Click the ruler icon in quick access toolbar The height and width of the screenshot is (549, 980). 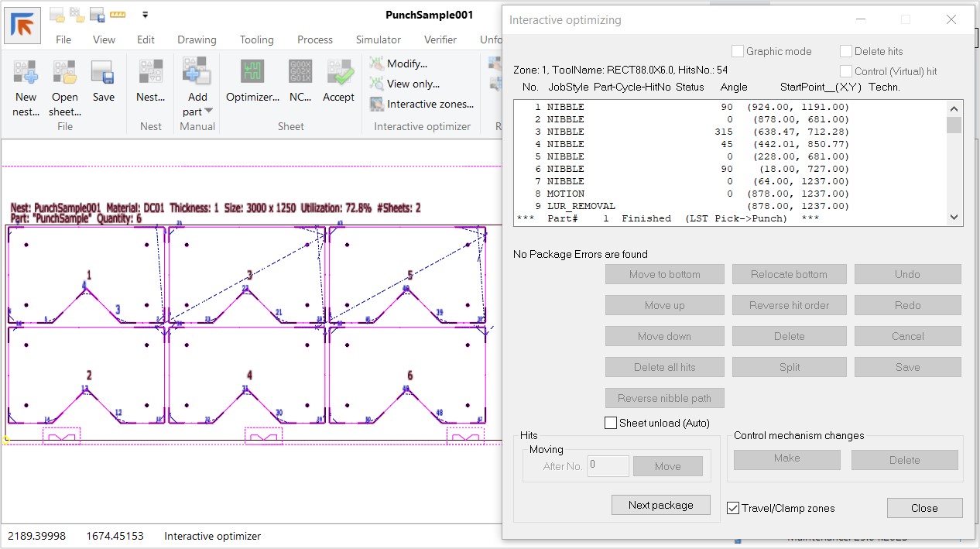[118, 14]
